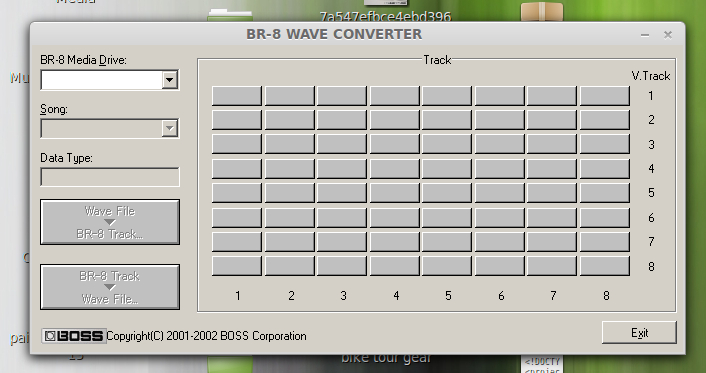
Task: Select track 4, V.Track 1 cell
Action: (394, 96)
